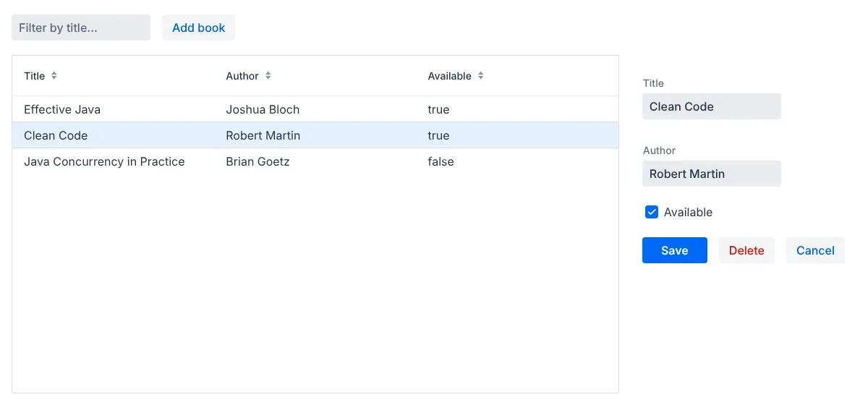Click the Add book button
This screenshot has height=405, width=868.
(199, 27)
